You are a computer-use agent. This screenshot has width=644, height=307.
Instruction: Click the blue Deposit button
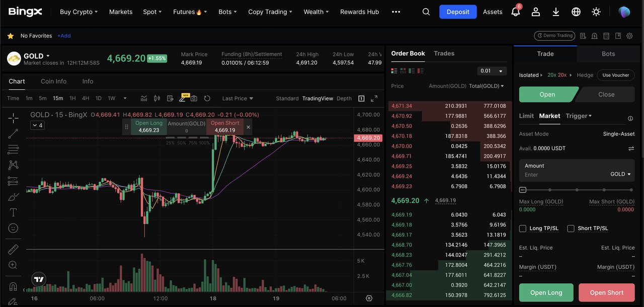tap(458, 12)
